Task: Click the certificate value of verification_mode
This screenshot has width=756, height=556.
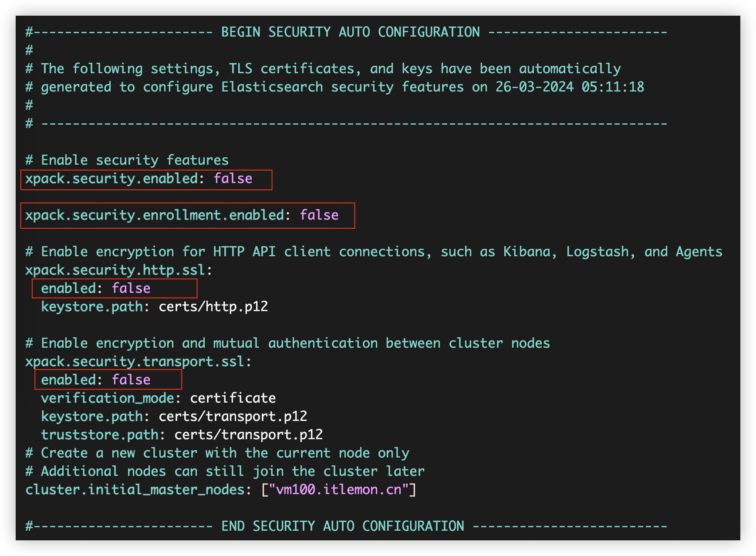Action: tap(233, 398)
